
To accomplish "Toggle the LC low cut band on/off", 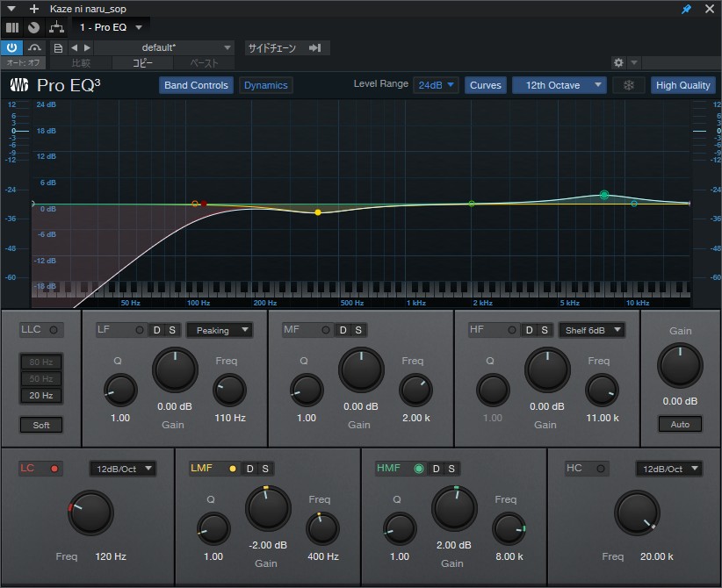I will 54,469.
